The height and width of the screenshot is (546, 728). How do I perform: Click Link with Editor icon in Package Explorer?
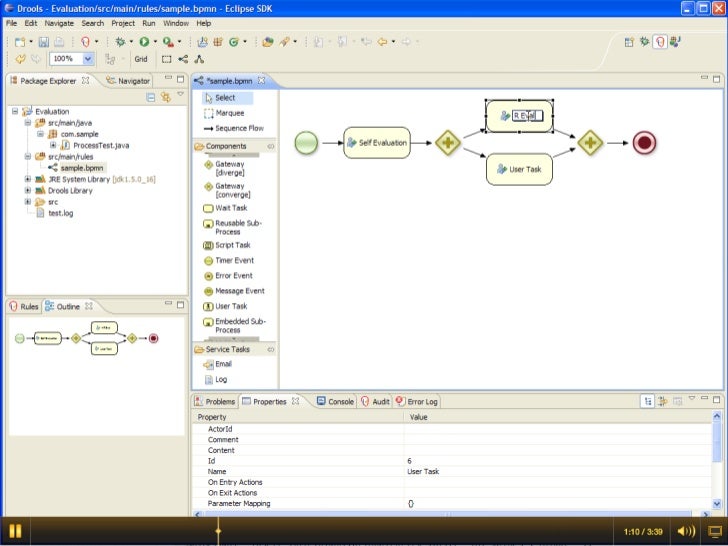166,97
